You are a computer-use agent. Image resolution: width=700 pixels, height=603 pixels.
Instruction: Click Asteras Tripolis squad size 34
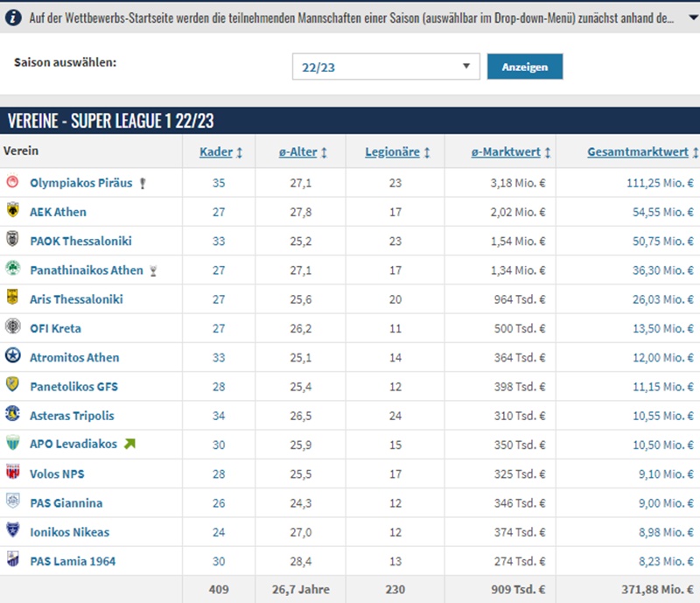click(219, 416)
